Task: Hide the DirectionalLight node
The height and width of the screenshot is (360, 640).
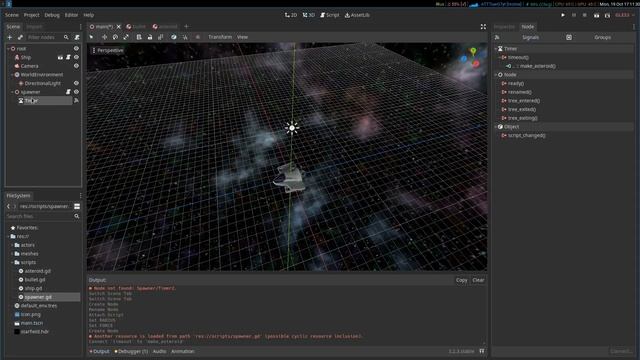Action: tap(76, 83)
